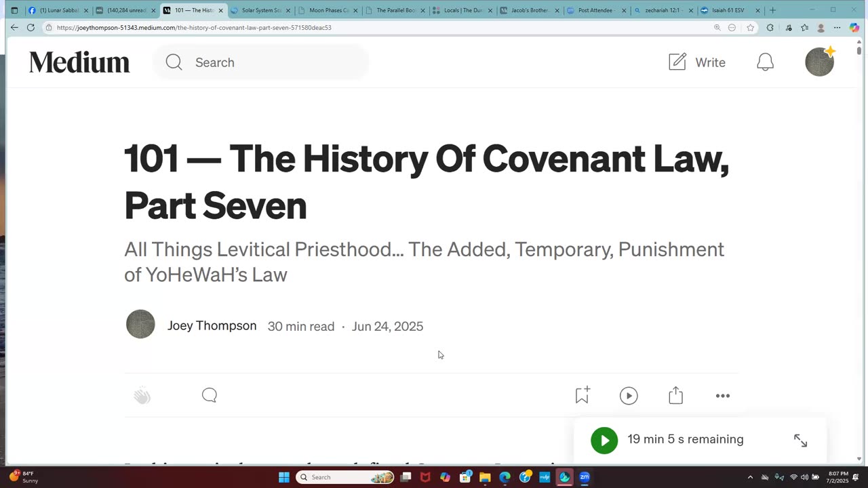Open browser extensions icon
This screenshot has height=488, width=868.
pyautogui.click(x=770, y=28)
